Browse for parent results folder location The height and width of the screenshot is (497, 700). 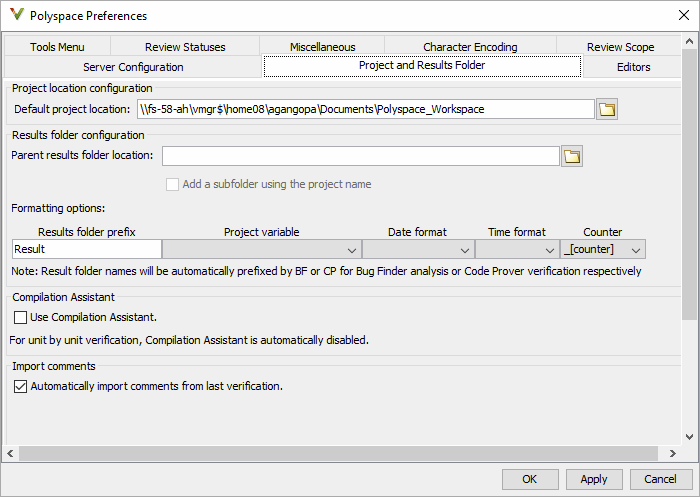click(572, 156)
